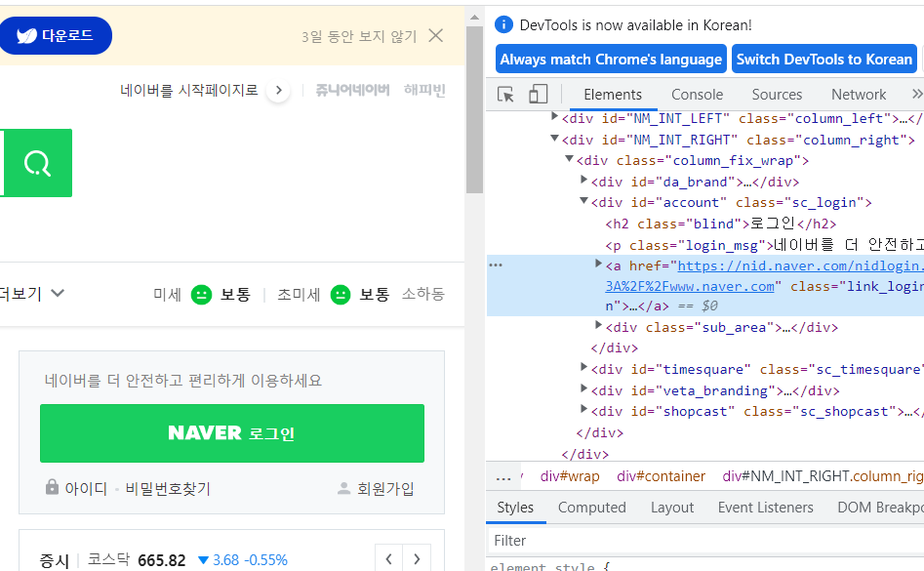Click 'Always match Chrome's language' button
924x571 pixels.
point(611,60)
